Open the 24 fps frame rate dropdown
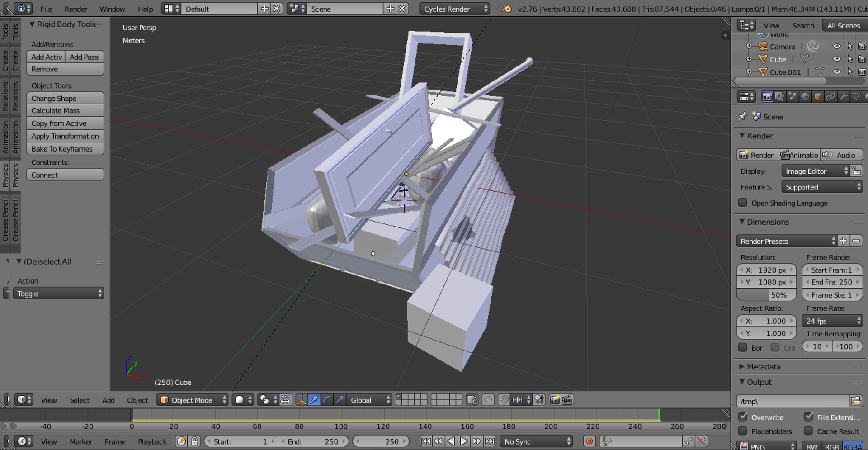The height and width of the screenshot is (450, 868). pyautogui.click(x=832, y=321)
